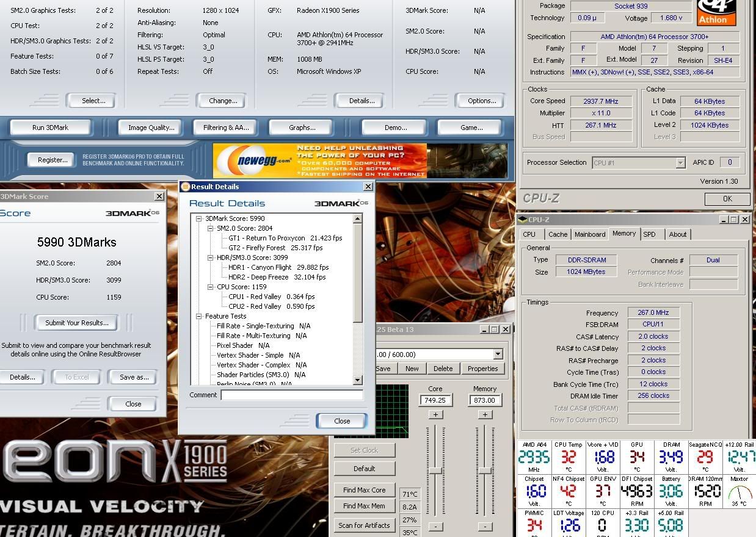The height and width of the screenshot is (537, 756).
Task: Collapse the 3DMark Score tree node
Action: pos(199,218)
